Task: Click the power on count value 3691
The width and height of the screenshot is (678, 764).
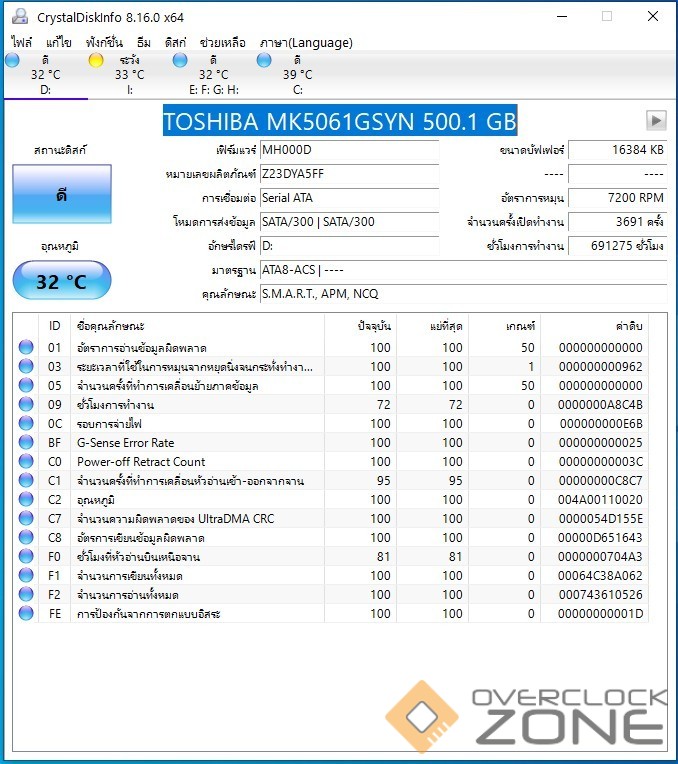Action: (x=618, y=222)
